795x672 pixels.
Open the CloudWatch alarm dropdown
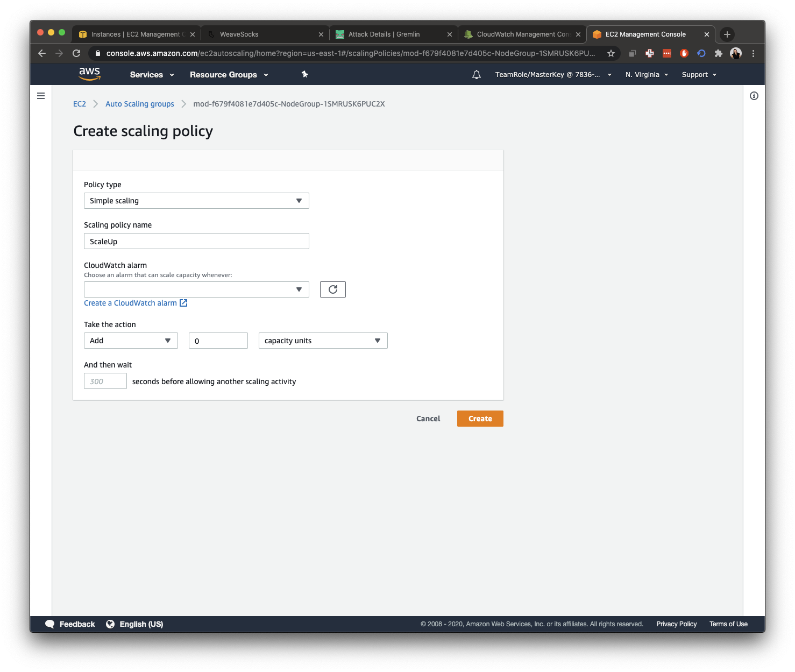(196, 289)
